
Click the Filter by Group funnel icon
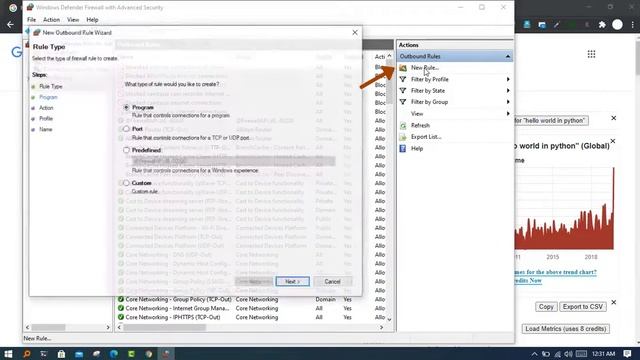pos(403,102)
